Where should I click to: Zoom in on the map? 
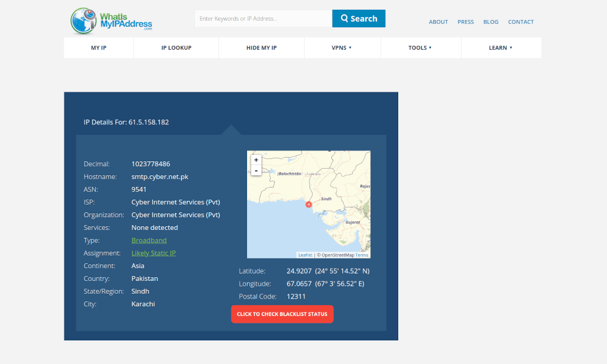(x=256, y=160)
